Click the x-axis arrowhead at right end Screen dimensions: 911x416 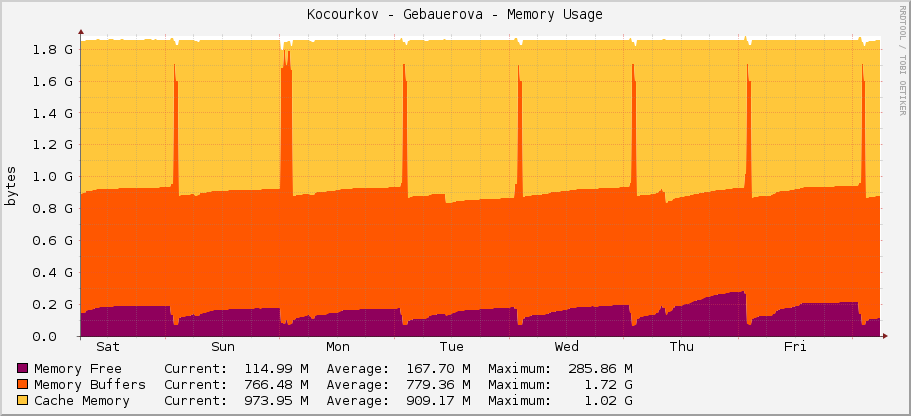tap(885, 336)
